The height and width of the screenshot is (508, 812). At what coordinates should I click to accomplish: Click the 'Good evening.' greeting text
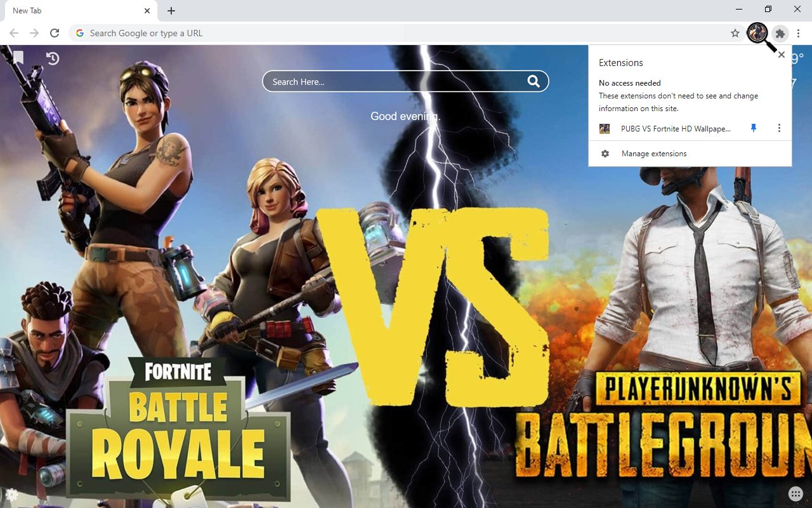tap(405, 116)
